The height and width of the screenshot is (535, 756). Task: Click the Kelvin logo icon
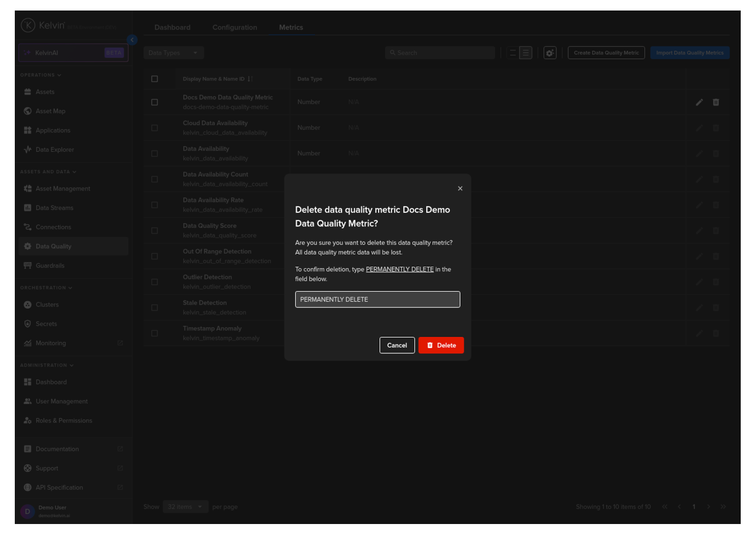[x=28, y=25]
